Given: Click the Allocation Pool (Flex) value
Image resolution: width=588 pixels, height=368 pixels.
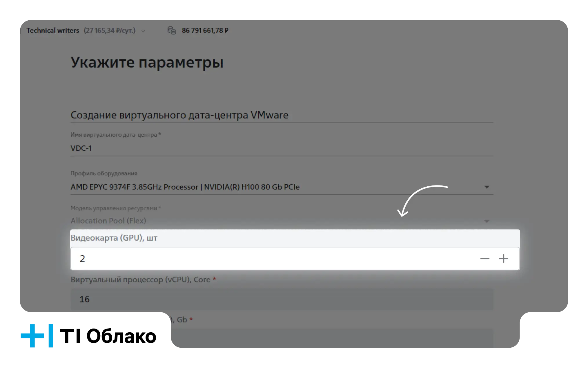Looking at the screenshot, I should [x=108, y=221].
